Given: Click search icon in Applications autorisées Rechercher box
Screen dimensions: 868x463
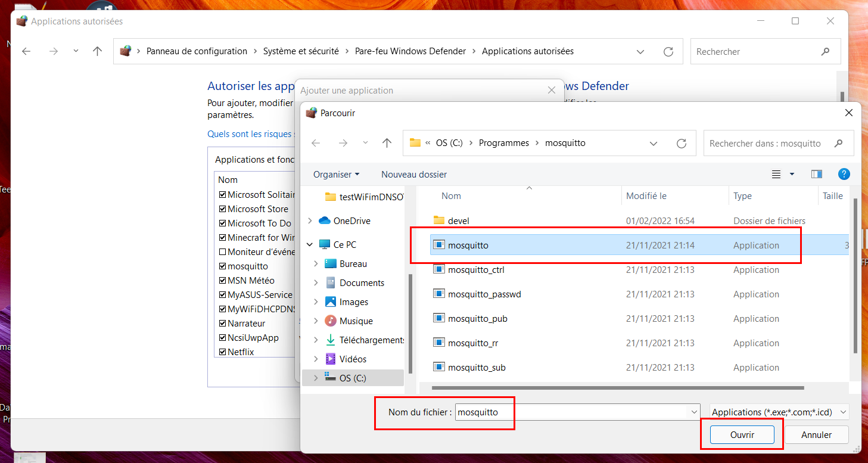Looking at the screenshot, I should coord(825,52).
